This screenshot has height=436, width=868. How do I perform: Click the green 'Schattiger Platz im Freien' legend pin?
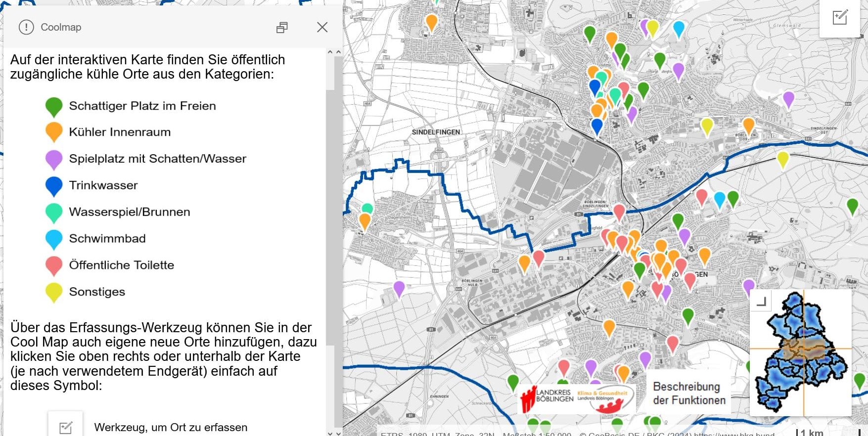click(x=54, y=105)
